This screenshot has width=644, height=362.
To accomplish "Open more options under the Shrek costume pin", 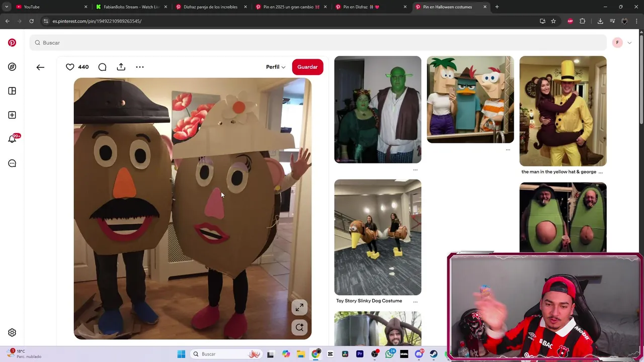I will (x=415, y=170).
